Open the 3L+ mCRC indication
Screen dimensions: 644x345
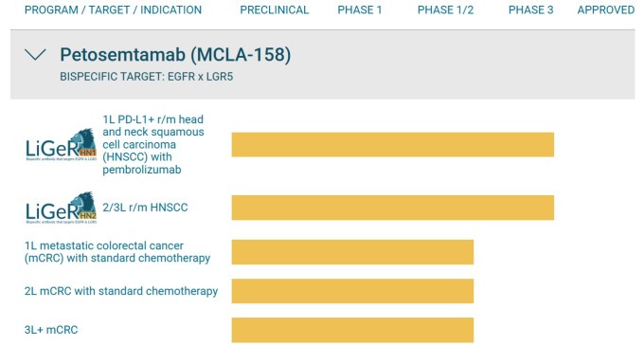coord(51,330)
